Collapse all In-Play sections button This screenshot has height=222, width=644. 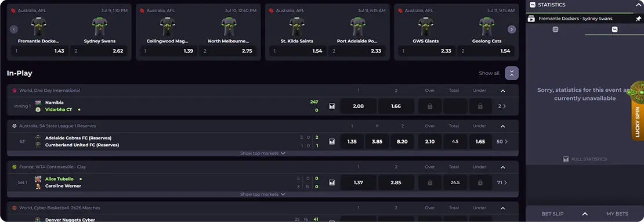pos(512,73)
